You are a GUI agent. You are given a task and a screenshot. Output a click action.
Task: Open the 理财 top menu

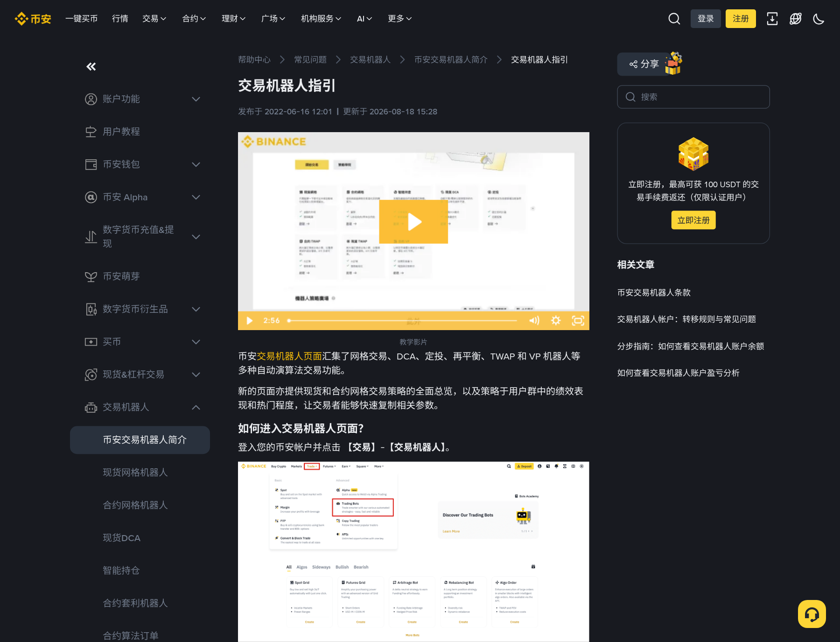pos(233,19)
